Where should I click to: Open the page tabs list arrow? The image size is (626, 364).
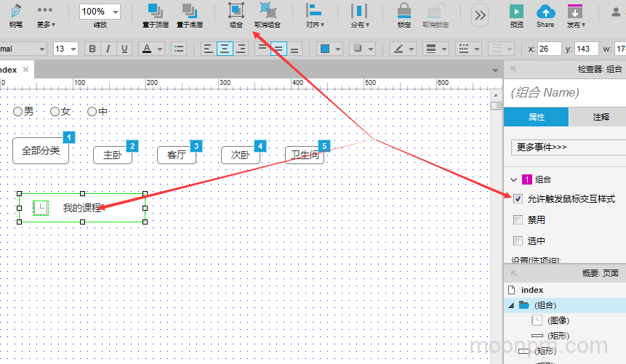(x=495, y=70)
